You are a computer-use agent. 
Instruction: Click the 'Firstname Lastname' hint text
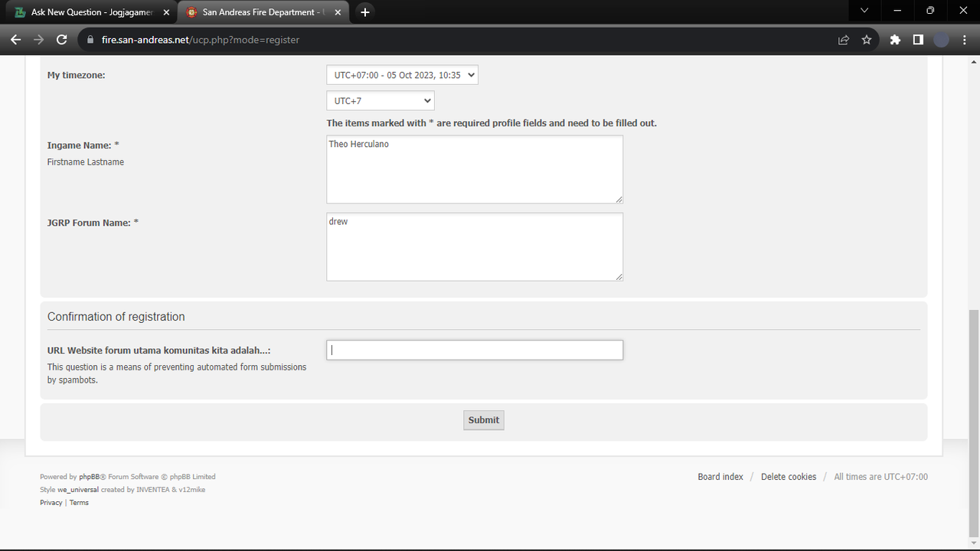86,162
